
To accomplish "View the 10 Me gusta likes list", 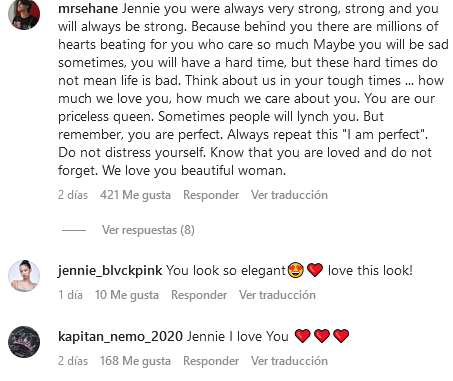I will pos(127,295).
